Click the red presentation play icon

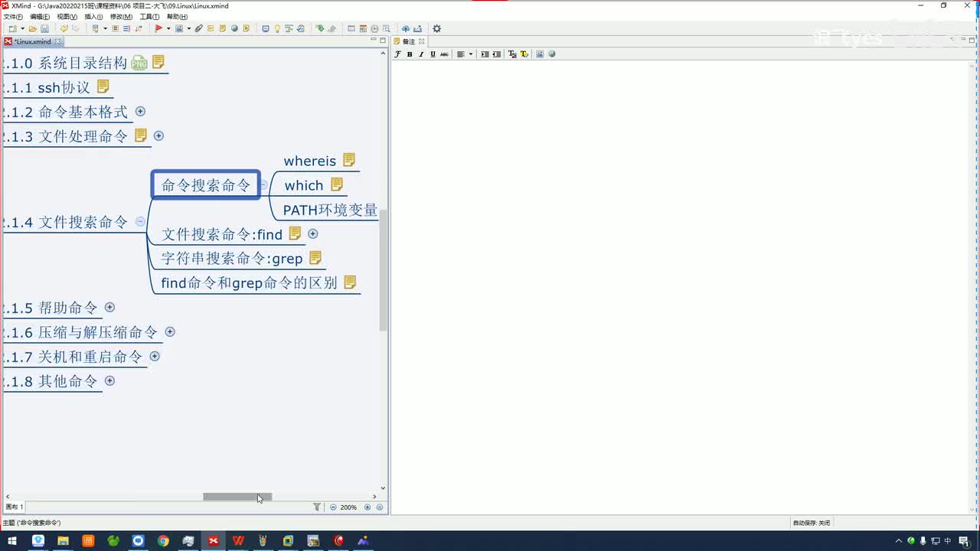[x=158, y=29]
